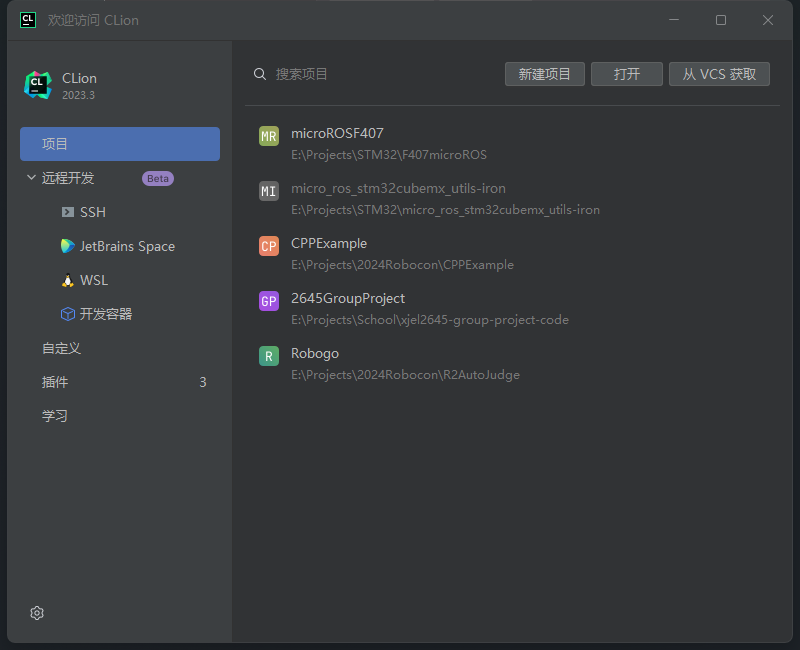Go to the 学习 section
This screenshot has width=800, height=650.
tap(56, 416)
